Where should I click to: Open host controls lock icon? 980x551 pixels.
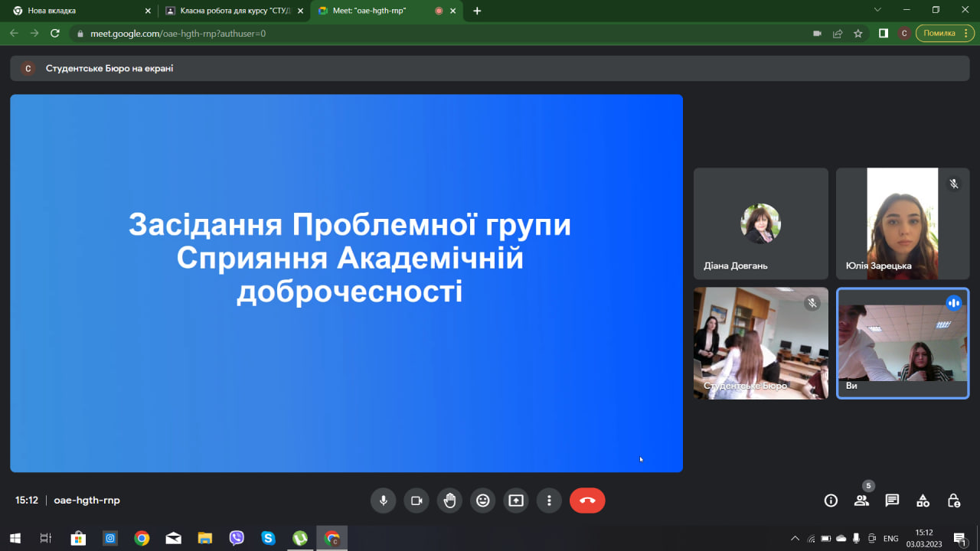click(x=953, y=500)
